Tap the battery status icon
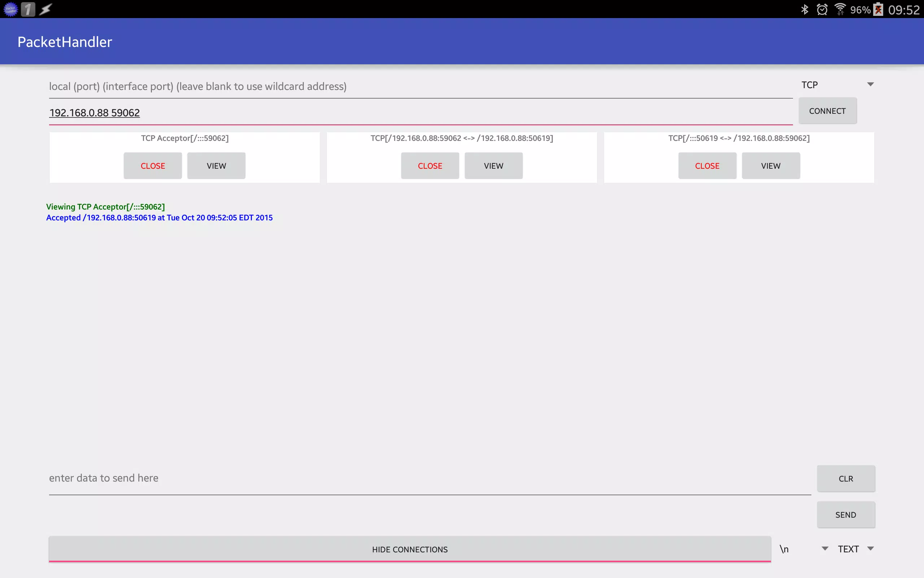924x578 pixels. [878, 9]
